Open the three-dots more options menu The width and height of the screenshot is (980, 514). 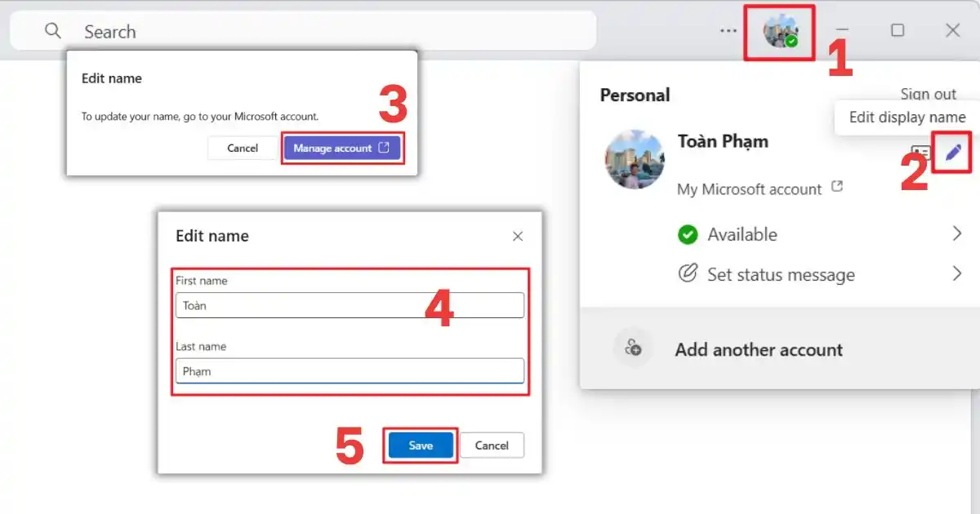[728, 31]
